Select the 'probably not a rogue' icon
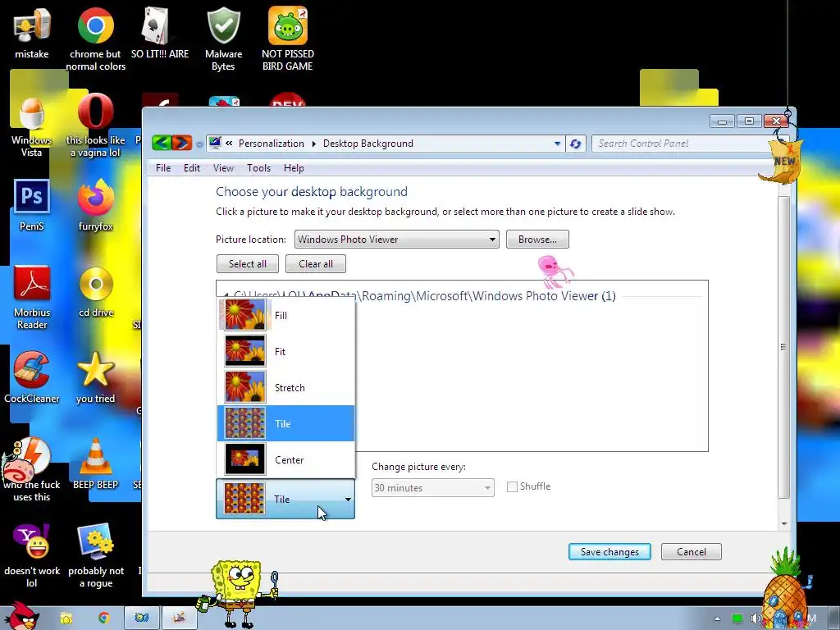The width and height of the screenshot is (840, 630). 96,555
